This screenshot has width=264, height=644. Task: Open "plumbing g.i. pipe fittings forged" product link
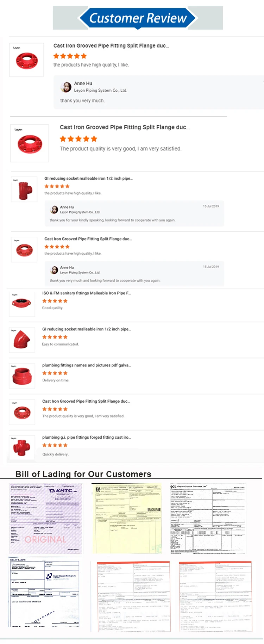[x=87, y=437]
